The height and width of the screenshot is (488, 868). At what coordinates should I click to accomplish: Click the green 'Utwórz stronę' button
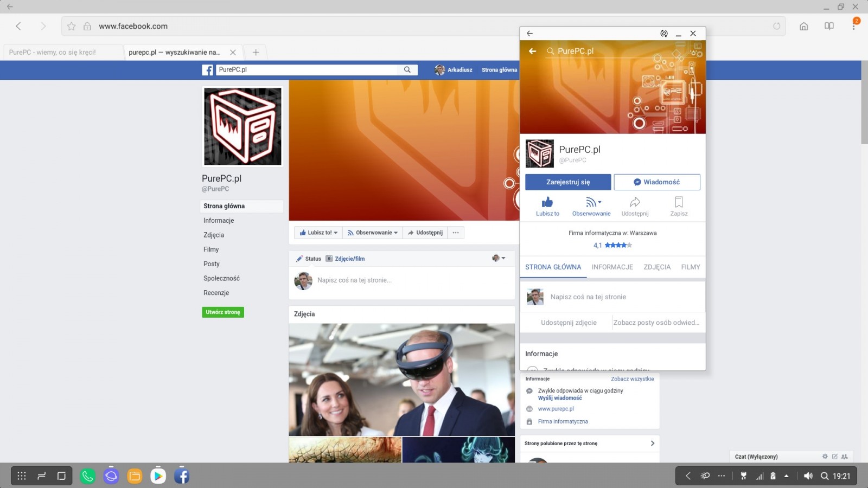223,312
